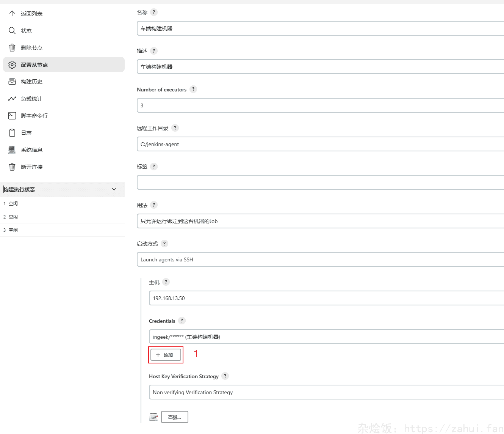The width and height of the screenshot is (504, 434).
Task: Open Host Key Verification Strategy dropdown
Action: (x=326, y=392)
